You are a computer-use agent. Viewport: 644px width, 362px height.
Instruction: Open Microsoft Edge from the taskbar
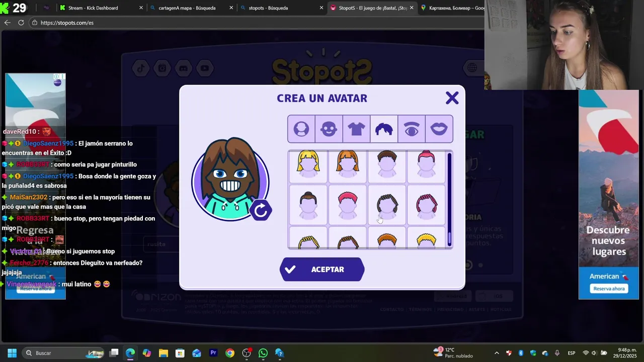[130, 353]
